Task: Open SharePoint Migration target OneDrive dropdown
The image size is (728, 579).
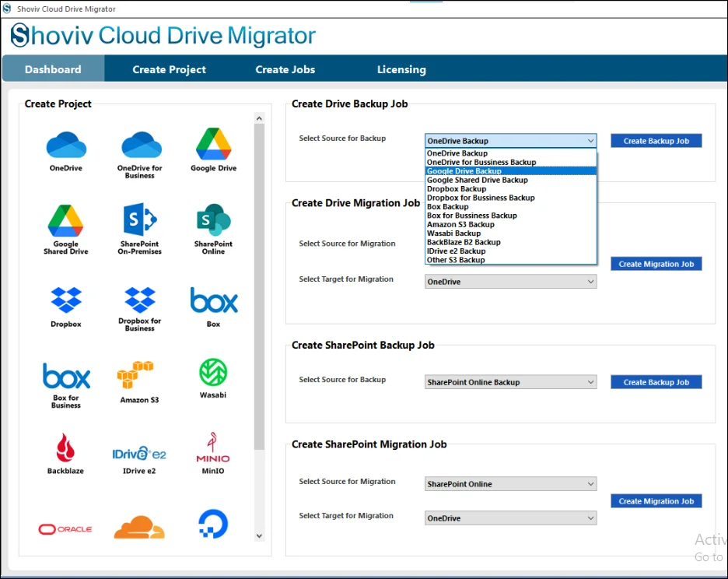Action: click(511, 518)
